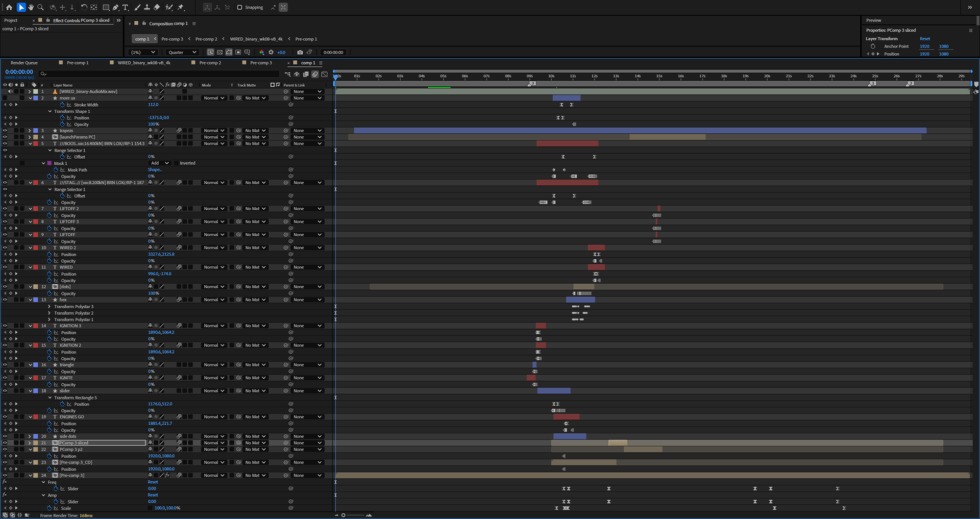Switch to the Pre-comp 1 timeline tab
Image resolution: width=980 pixels, height=519 pixels.
point(78,63)
